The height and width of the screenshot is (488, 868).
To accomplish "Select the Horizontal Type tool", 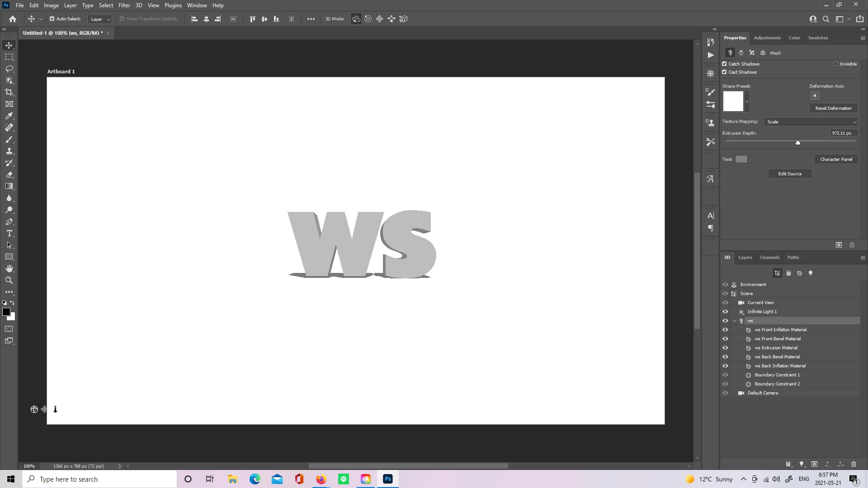I will [9, 234].
